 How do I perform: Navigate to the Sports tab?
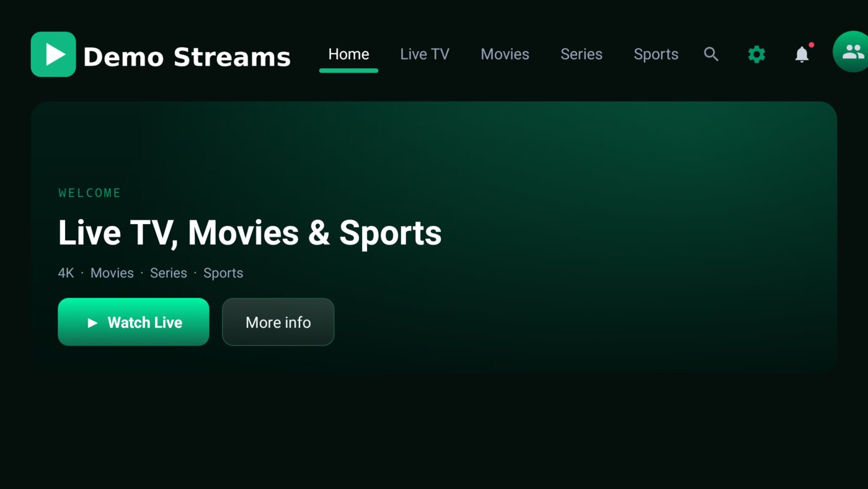(656, 55)
